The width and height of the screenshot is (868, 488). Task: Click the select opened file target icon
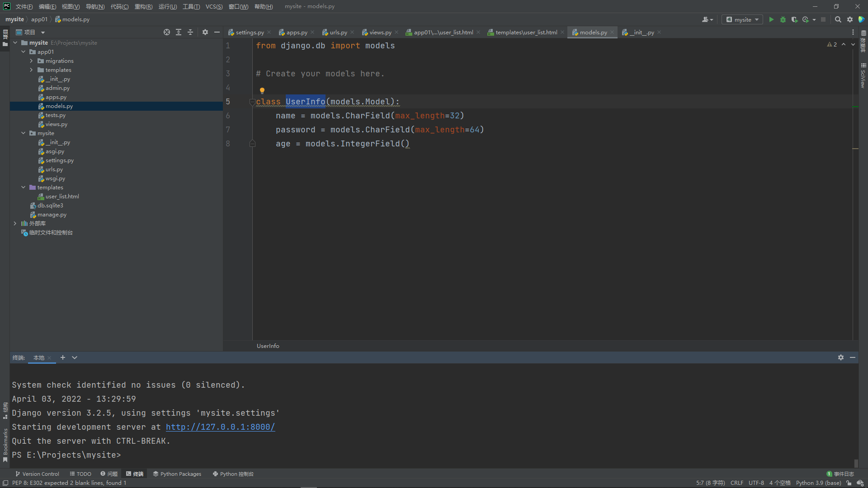point(167,32)
